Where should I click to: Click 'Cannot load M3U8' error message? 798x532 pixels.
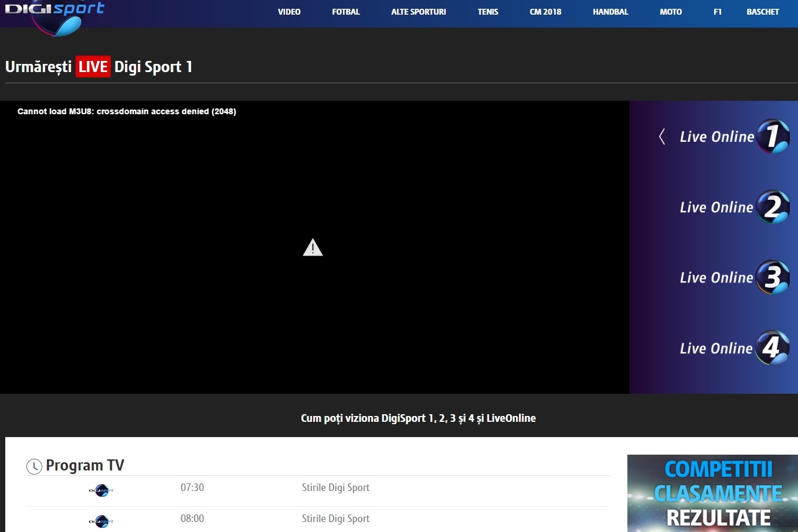tap(127, 111)
